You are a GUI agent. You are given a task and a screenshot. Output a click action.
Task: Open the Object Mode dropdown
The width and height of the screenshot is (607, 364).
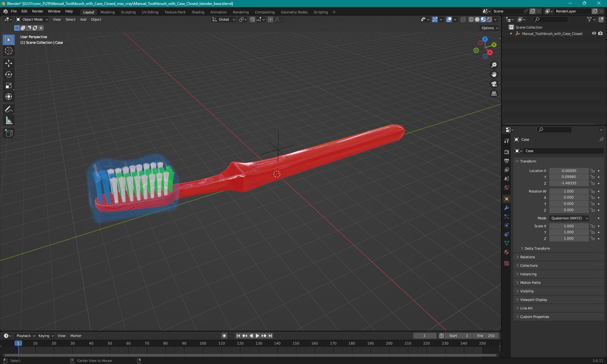click(x=32, y=20)
